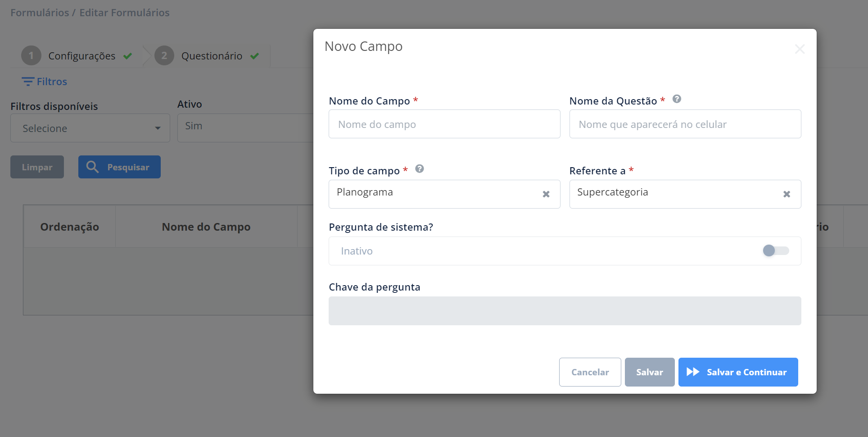Expand the Filtros disponíveis Selecione dropdown

point(90,128)
